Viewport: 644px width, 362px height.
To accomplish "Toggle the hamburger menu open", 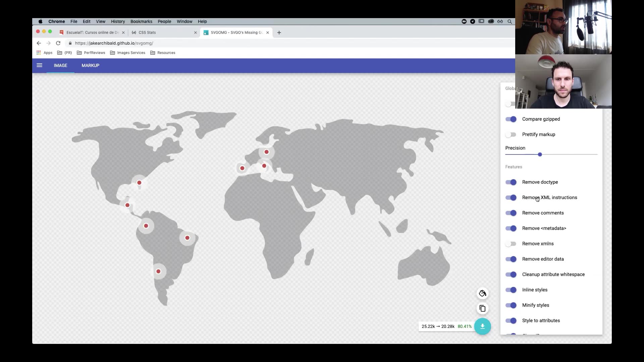I will [39, 65].
